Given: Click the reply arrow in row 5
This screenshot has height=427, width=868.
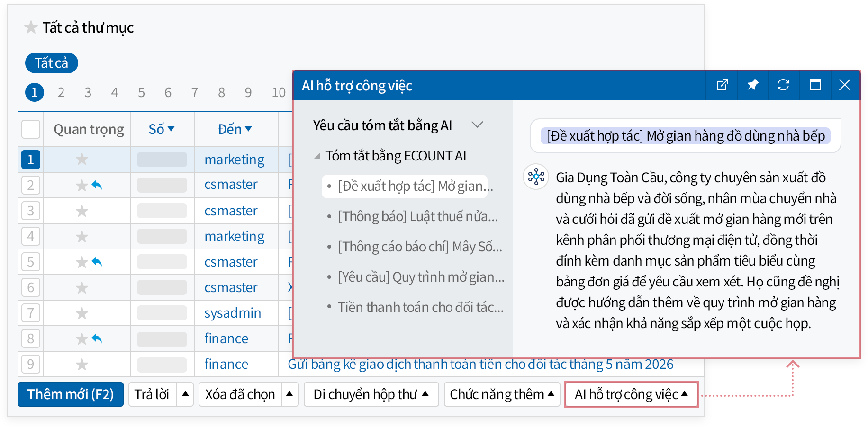Looking at the screenshot, I should (97, 261).
